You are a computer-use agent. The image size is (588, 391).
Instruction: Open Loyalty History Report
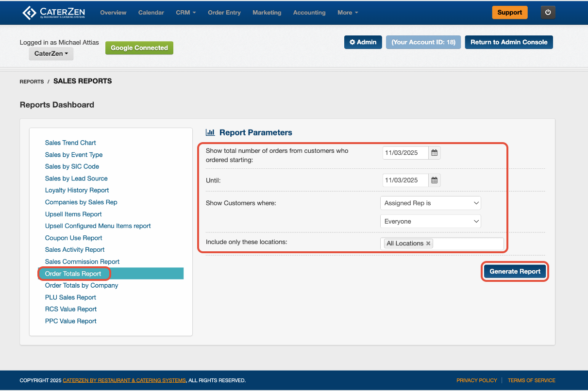[77, 190]
